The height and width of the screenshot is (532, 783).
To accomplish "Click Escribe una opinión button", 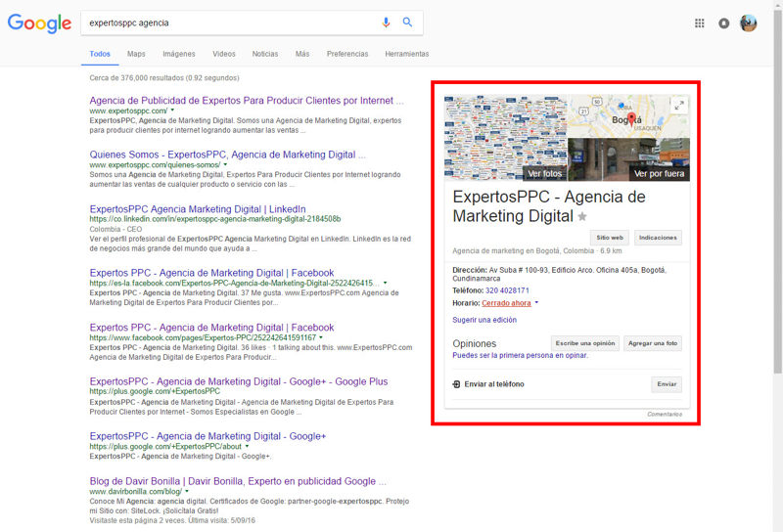I will coord(584,343).
